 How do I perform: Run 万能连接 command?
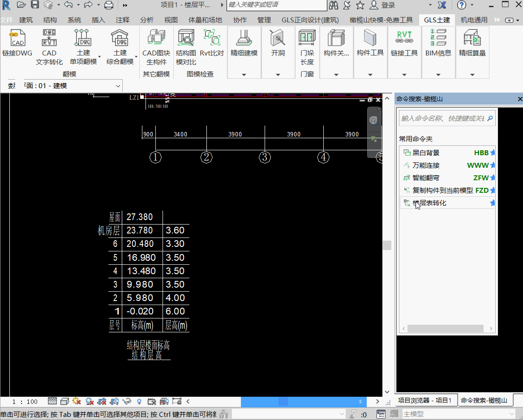pyautogui.click(x=426, y=165)
